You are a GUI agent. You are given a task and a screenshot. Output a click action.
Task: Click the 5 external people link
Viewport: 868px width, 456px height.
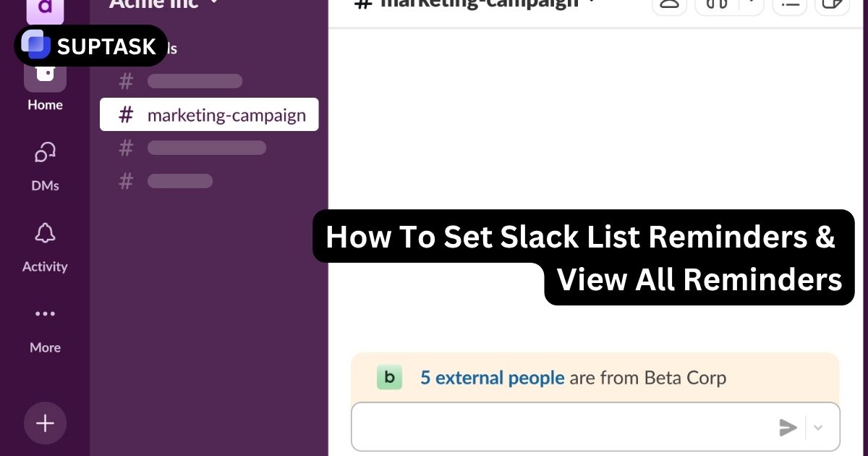point(492,377)
